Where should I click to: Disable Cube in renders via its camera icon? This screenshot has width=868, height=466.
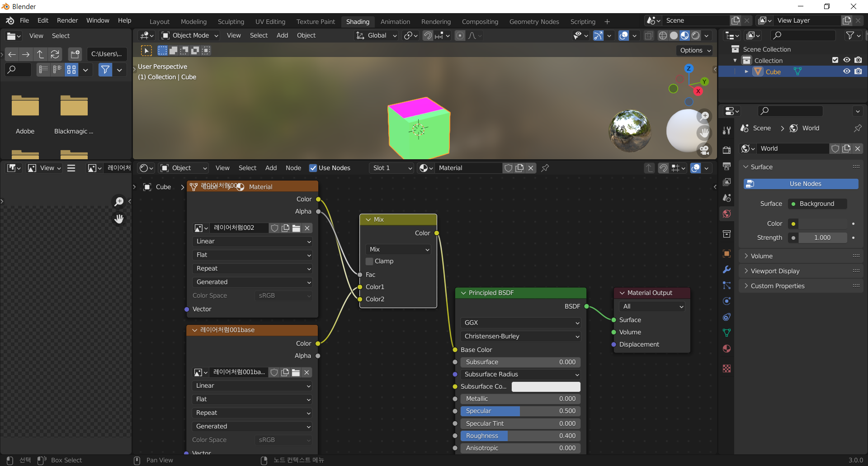[x=858, y=71]
